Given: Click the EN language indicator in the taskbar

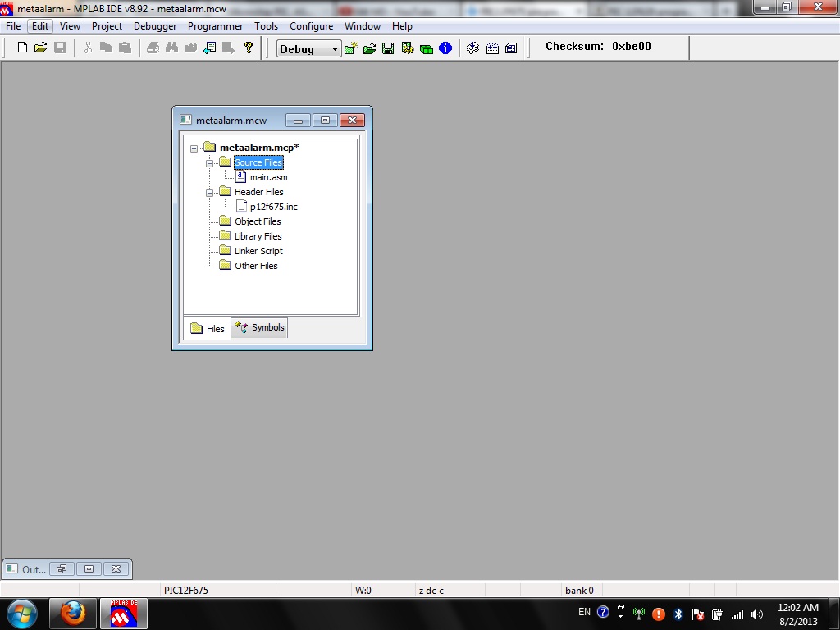Looking at the screenshot, I should tap(584, 612).
